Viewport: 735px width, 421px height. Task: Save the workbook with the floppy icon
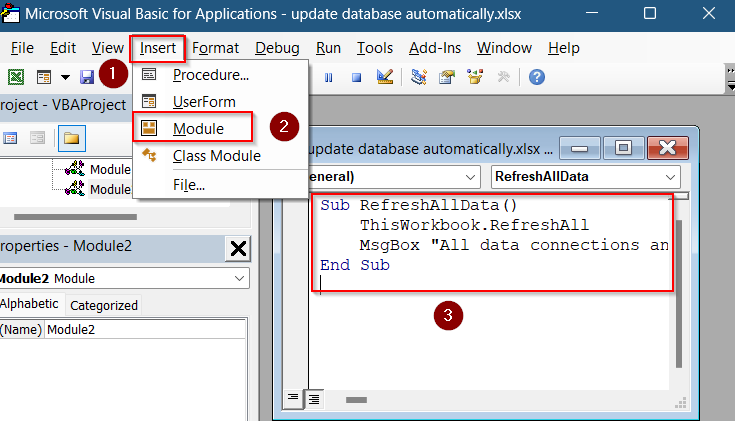[x=87, y=77]
